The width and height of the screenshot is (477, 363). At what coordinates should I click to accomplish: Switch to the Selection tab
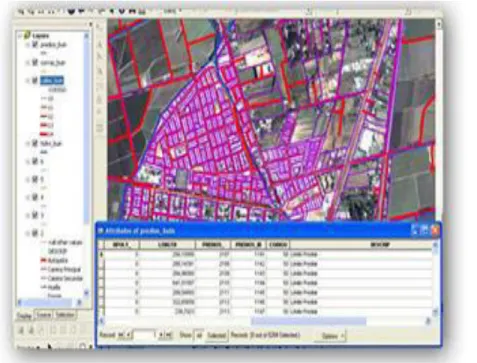[65, 315]
